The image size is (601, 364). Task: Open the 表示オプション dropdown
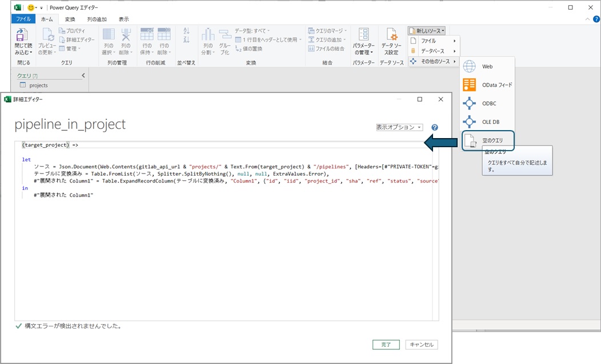[x=399, y=127]
